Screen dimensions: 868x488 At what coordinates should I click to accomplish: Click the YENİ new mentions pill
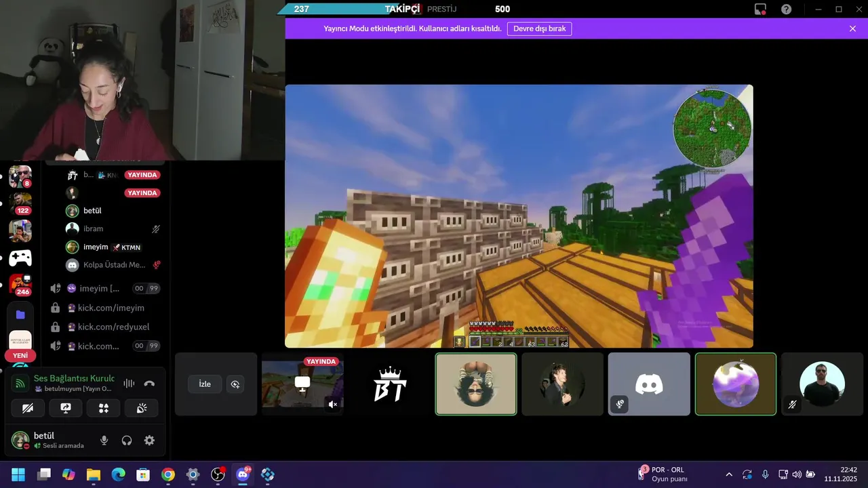(x=20, y=356)
